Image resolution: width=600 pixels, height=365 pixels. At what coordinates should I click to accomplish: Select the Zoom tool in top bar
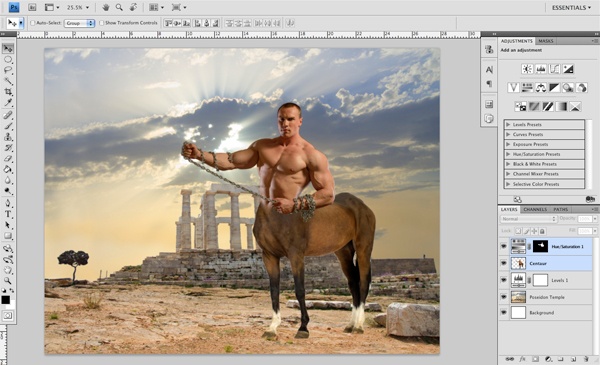point(119,7)
